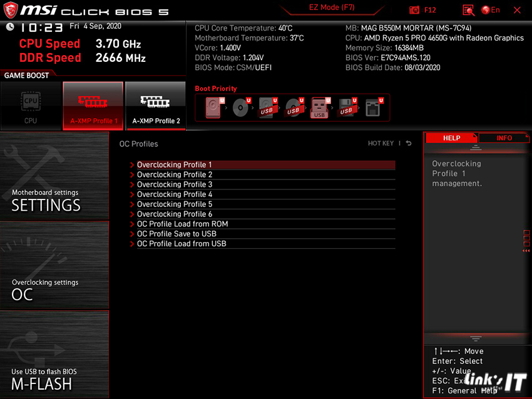Click the red side-panel arrows on right edge
The image size is (532, 399).
pyautogui.click(x=526, y=251)
